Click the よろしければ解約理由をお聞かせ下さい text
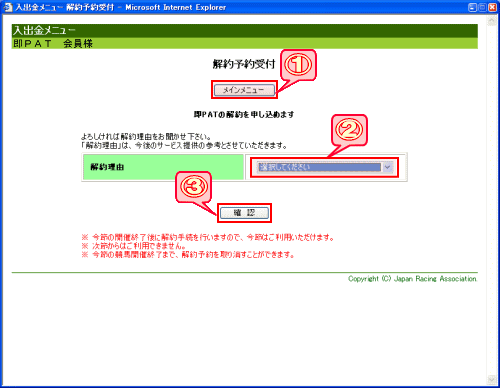The width and height of the screenshot is (500, 388). (146, 137)
